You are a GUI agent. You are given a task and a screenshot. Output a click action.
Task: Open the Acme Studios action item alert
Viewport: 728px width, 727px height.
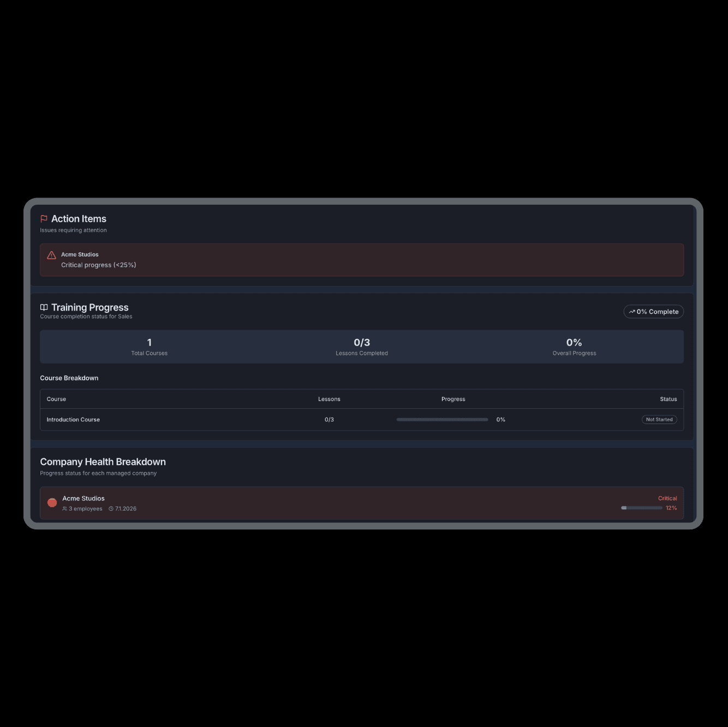point(362,260)
